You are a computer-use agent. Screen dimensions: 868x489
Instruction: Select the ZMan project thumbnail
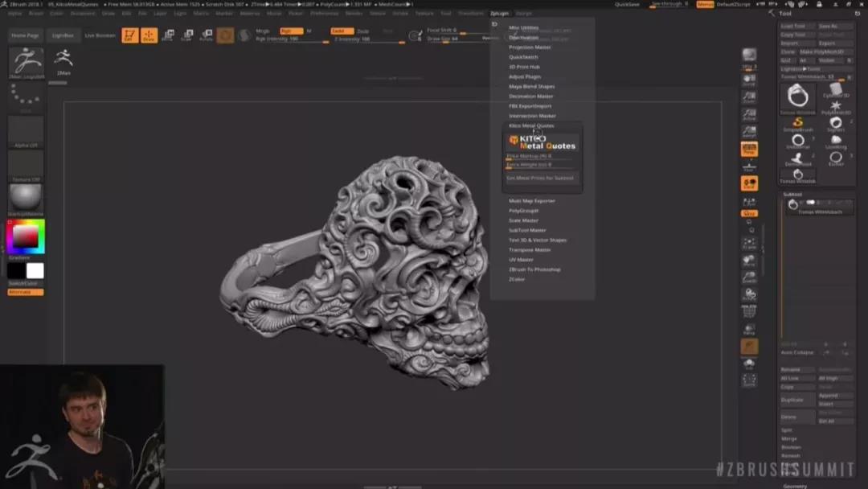(x=63, y=61)
